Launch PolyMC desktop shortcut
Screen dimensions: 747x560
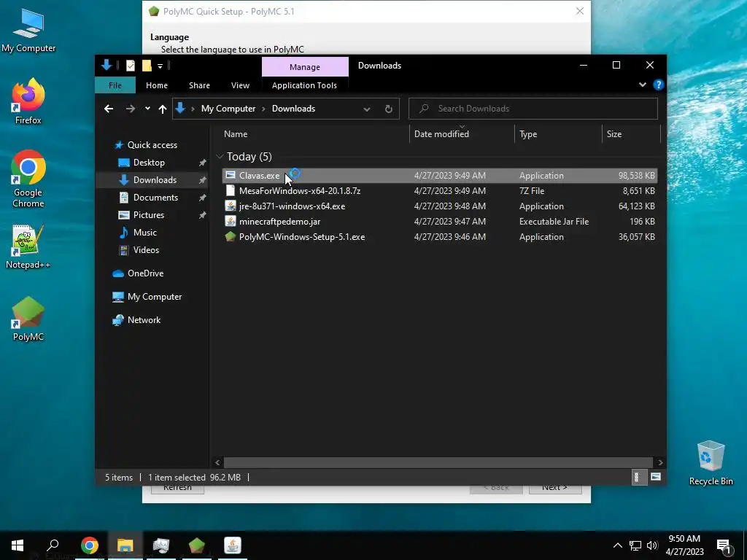coord(28,319)
